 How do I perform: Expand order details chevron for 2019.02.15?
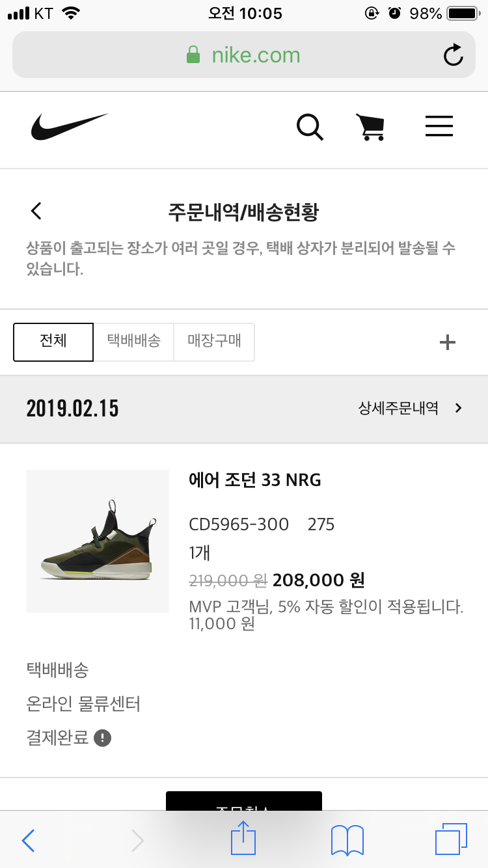[459, 408]
